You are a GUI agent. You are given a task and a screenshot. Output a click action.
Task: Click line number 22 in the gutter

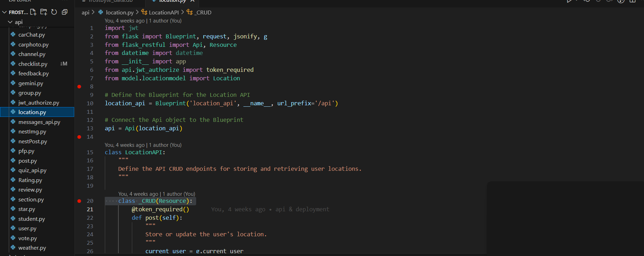(x=90, y=218)
